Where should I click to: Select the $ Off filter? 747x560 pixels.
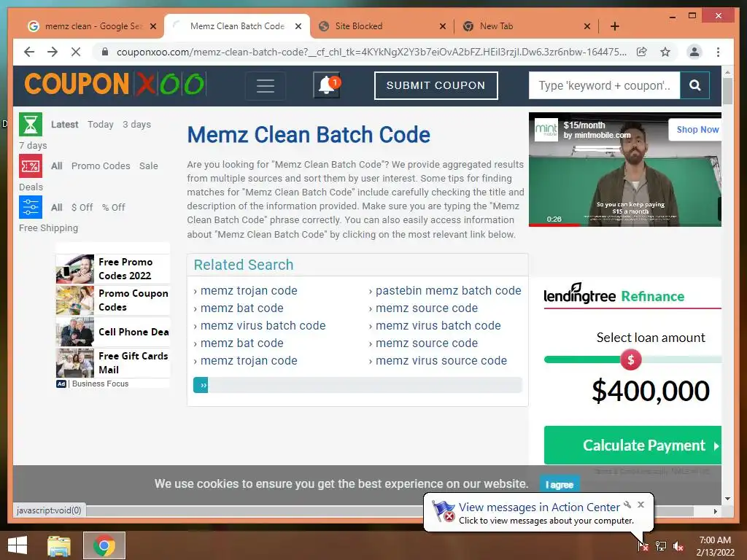click(82, 207)
